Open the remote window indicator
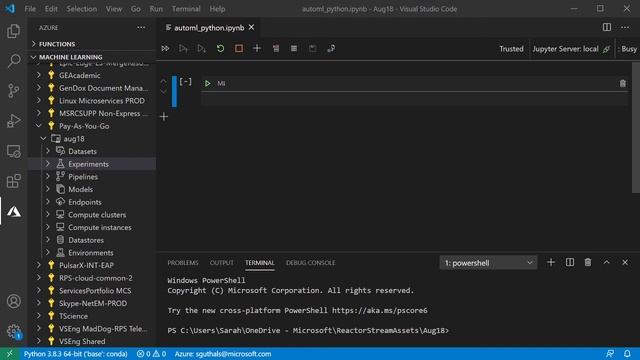The image size is (640, 360). tap(9, 353)
